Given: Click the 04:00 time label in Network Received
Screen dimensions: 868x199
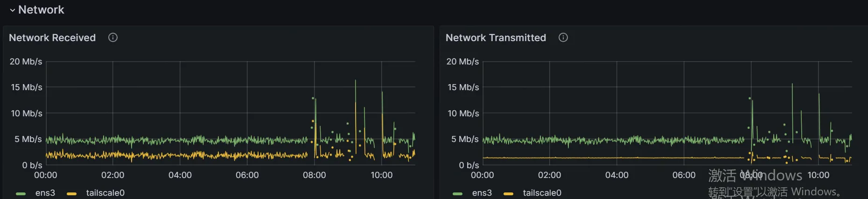Looking at the screenshot, I should click(x=180, y=175).
